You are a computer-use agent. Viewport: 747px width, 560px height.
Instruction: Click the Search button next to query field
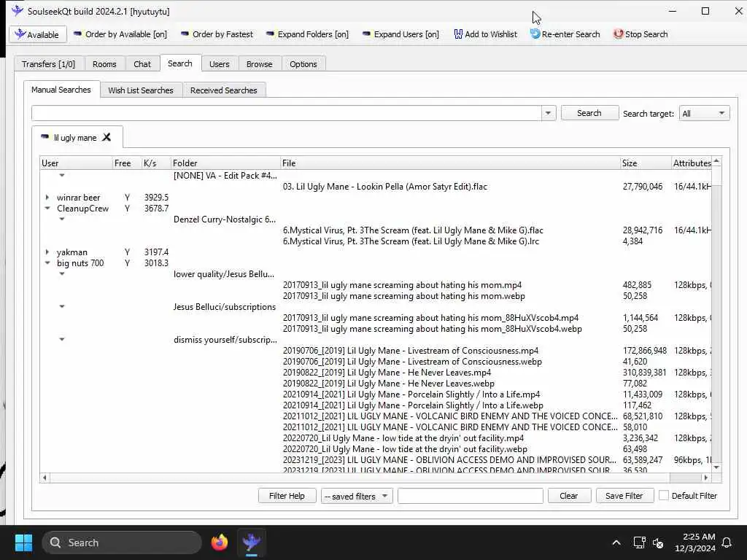589,113
